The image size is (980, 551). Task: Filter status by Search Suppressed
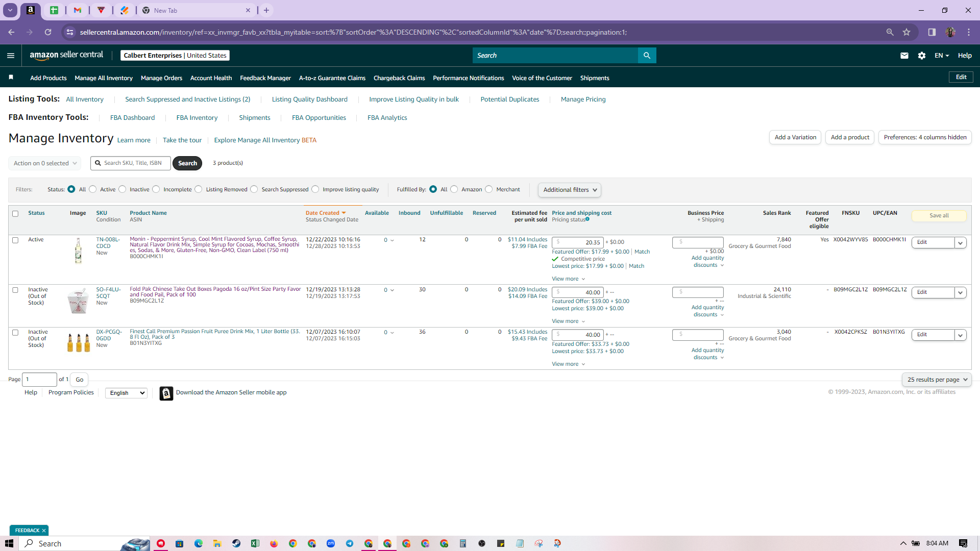[x=254, y=189]
